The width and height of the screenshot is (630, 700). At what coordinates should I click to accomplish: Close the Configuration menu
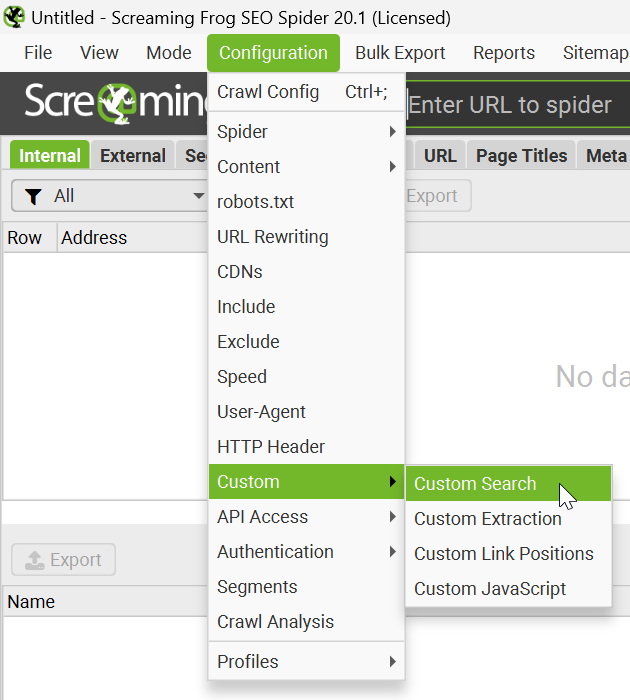point(273,53)
